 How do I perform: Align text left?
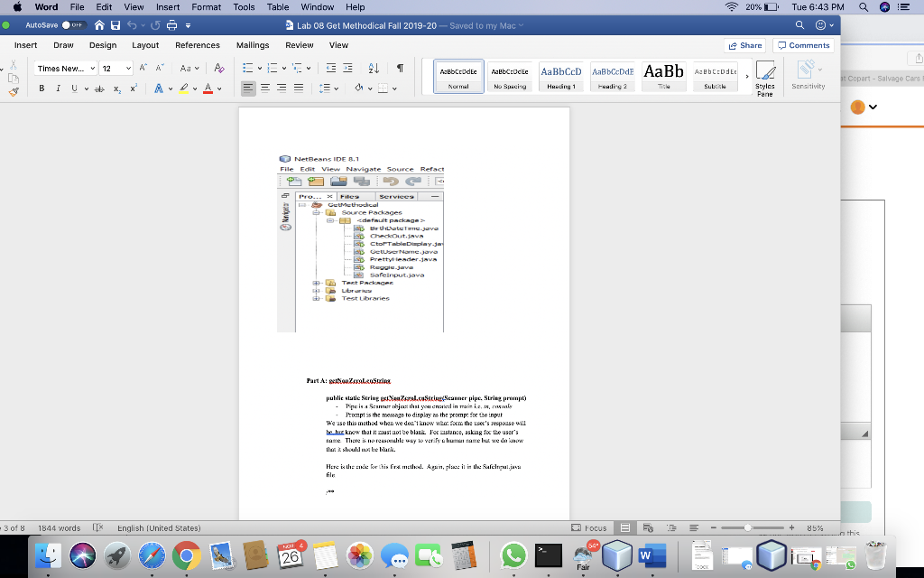click(248, 89)
